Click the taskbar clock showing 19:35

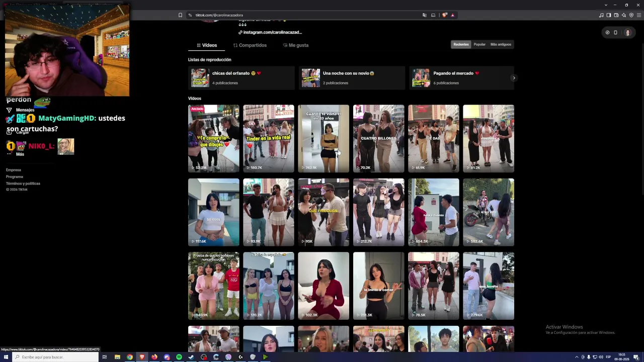coord(622,357)
